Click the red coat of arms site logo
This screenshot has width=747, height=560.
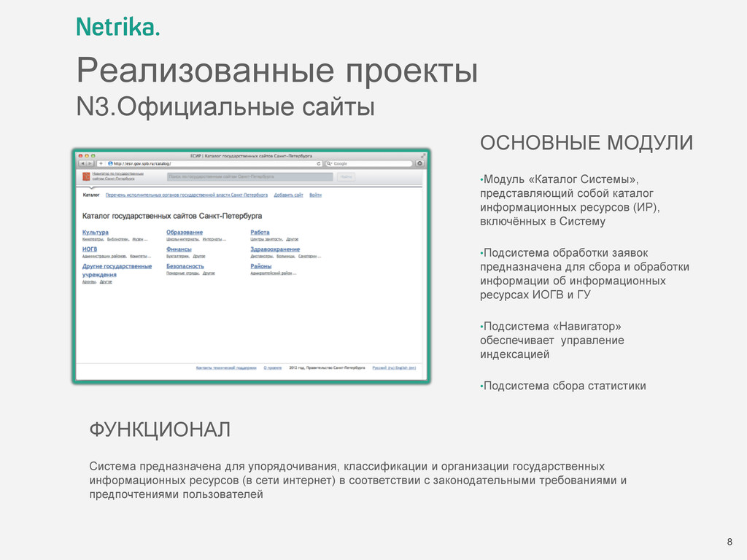(x=86, y=176)
